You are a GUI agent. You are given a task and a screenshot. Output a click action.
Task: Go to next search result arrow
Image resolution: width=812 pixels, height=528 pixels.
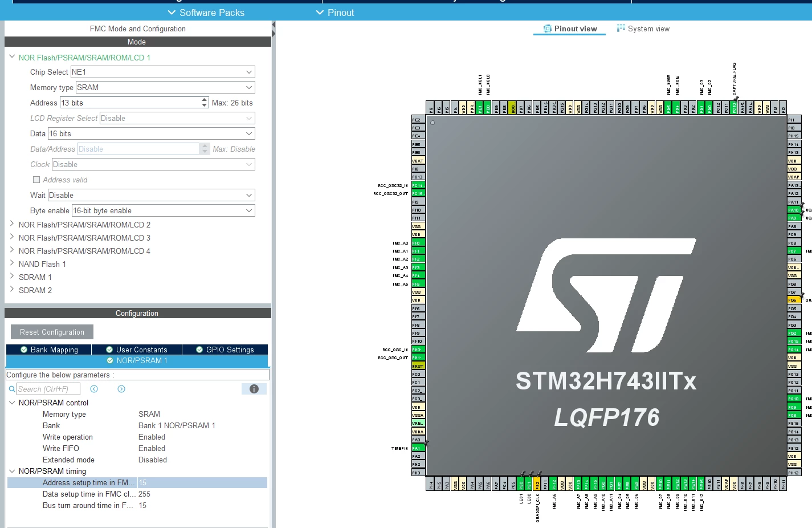(x=121, y=389)
